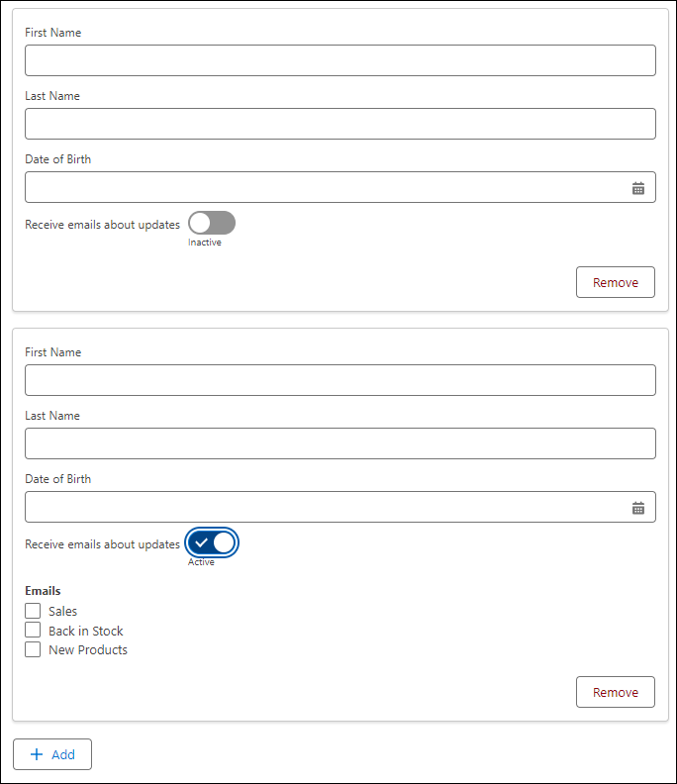Remove the first person card
The width and height of the screenshot is (677, 784).
pyautogui.click(x=615, y=282)
